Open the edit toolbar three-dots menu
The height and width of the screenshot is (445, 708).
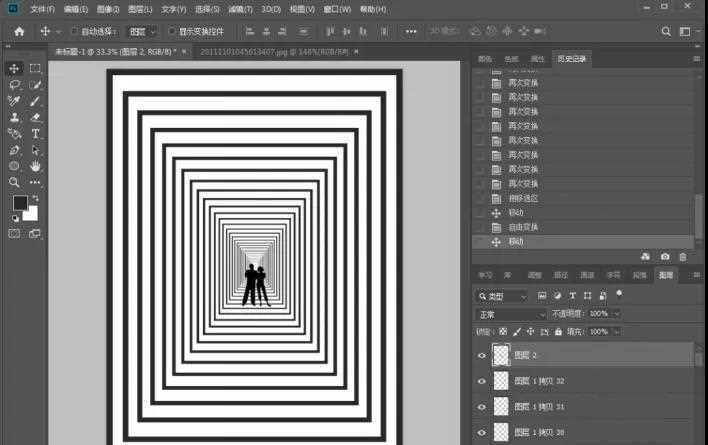[x=35, y=182]
